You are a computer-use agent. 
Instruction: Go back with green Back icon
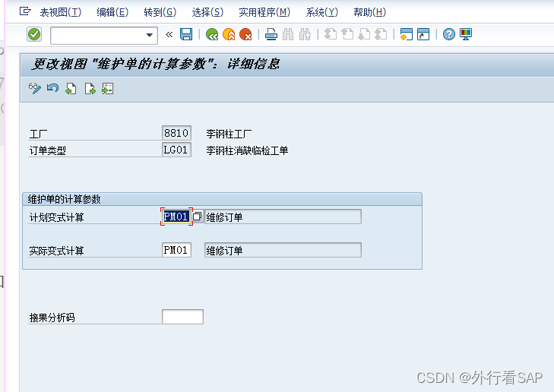(212, 35)
